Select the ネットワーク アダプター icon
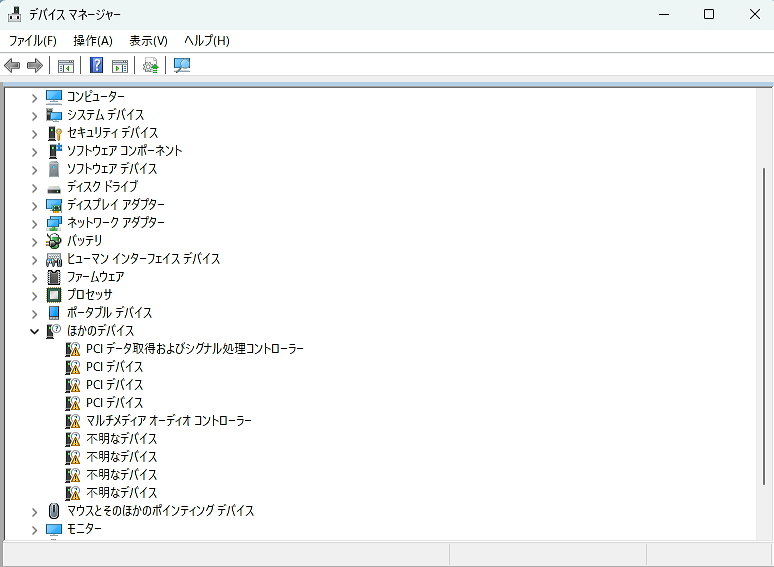The height and width of the screenshot is (567, 774). [54, 223]
